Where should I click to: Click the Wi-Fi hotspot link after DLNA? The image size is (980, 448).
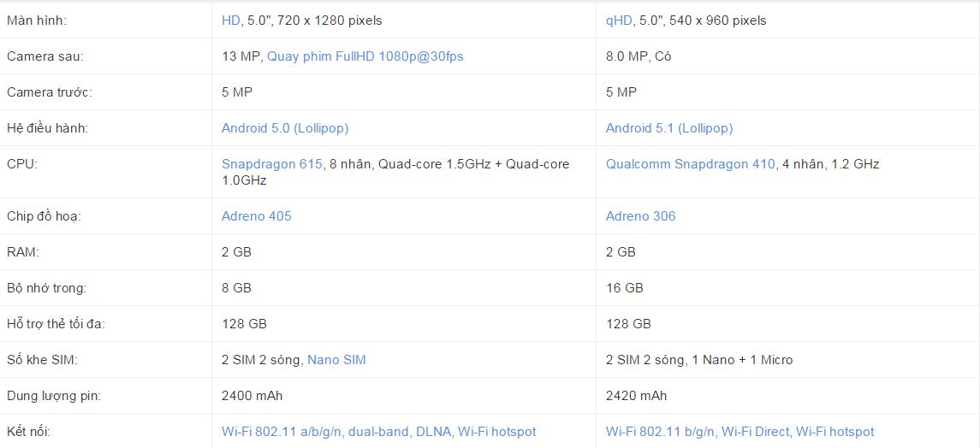coord(497,432)
